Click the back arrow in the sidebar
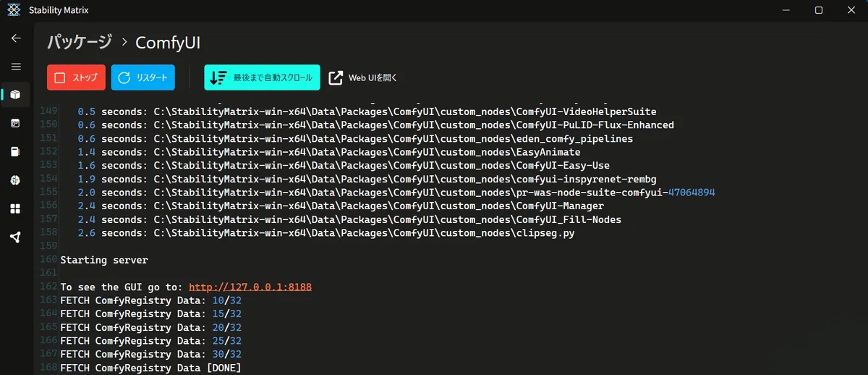 pyautogui.click(x=16, y=38)
